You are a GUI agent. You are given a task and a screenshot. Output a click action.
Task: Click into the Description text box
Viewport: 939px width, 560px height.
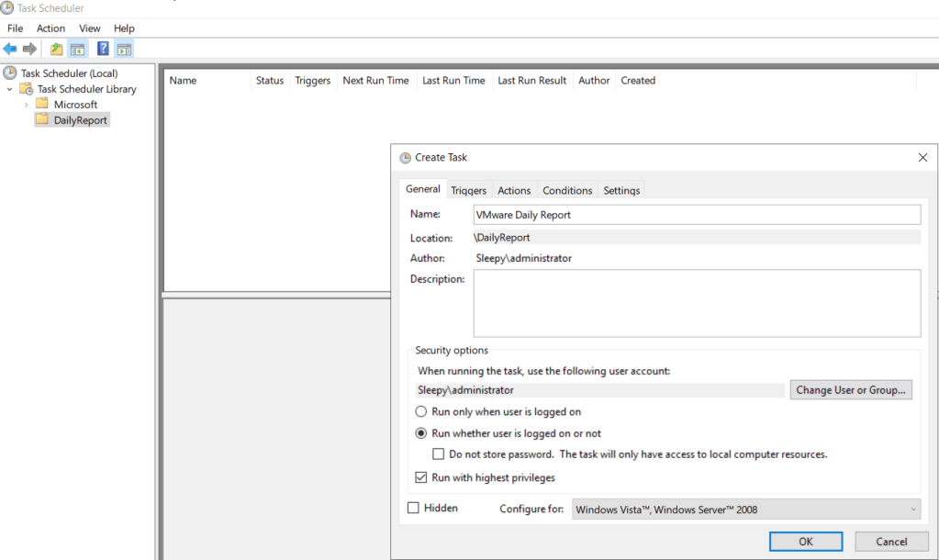point(697,303)
